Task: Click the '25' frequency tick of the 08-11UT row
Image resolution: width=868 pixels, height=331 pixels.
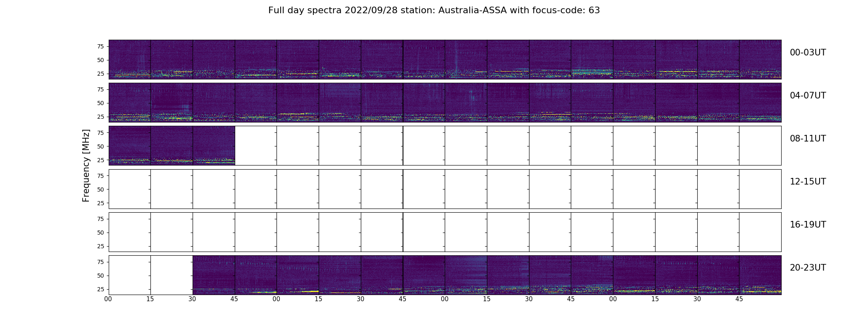Action: [x=100, y=160]
